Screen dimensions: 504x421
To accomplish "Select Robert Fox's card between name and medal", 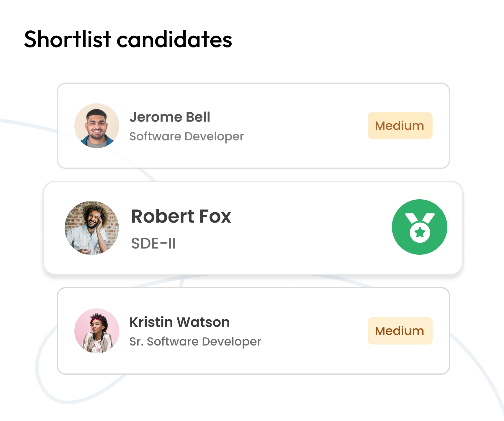I will pos(310,228).
